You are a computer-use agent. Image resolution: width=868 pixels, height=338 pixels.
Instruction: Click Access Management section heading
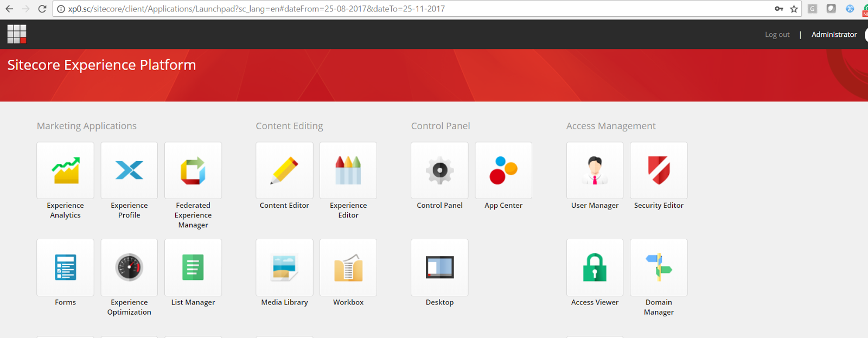click(611, 126)
